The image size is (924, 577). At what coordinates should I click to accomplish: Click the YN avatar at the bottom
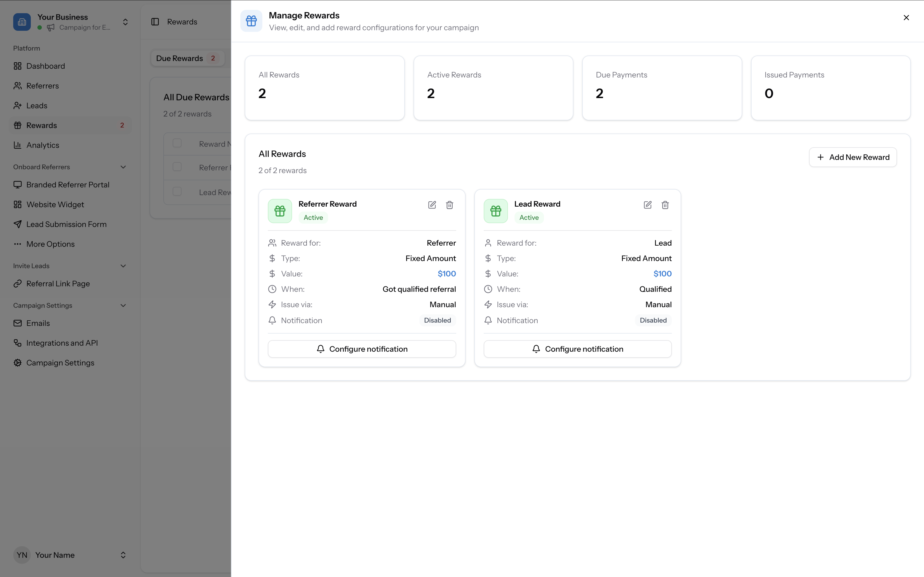click(22, 555)
